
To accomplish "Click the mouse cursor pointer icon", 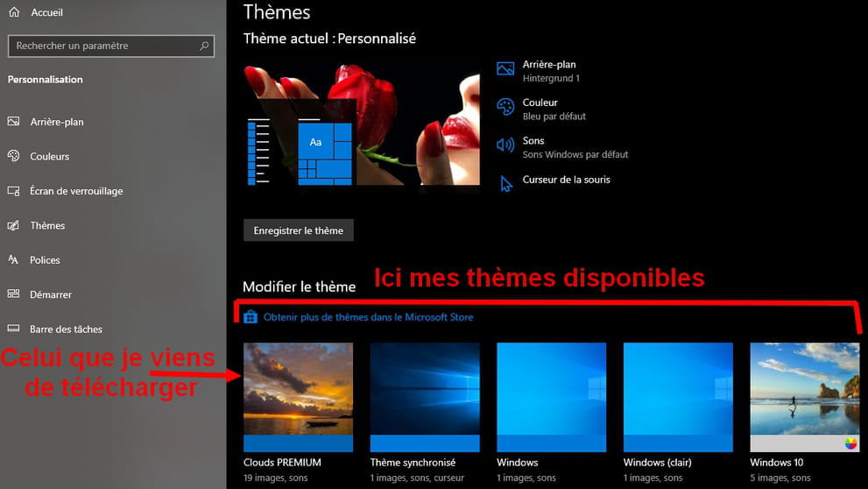I will (505, 184).
